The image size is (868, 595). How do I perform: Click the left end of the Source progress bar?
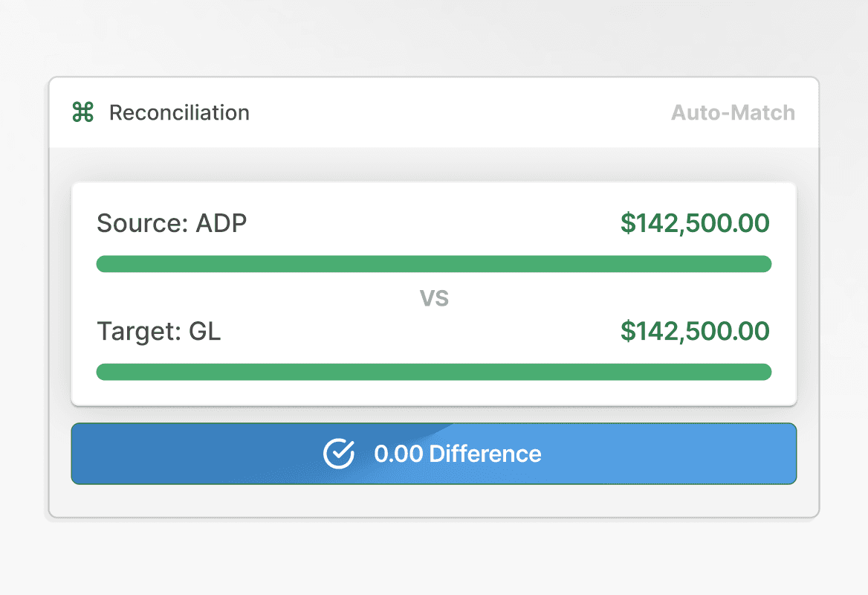tap(106, 264)
